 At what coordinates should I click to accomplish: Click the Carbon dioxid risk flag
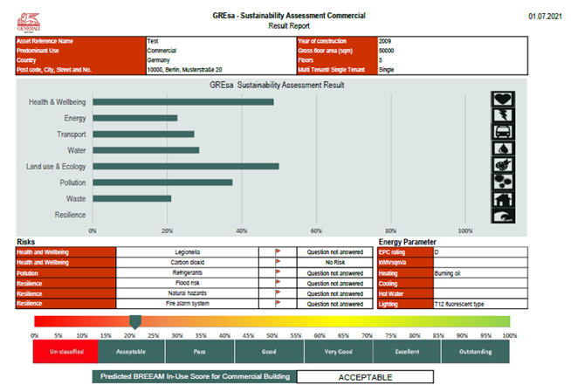pyautogui.click(x=278, y=262)
